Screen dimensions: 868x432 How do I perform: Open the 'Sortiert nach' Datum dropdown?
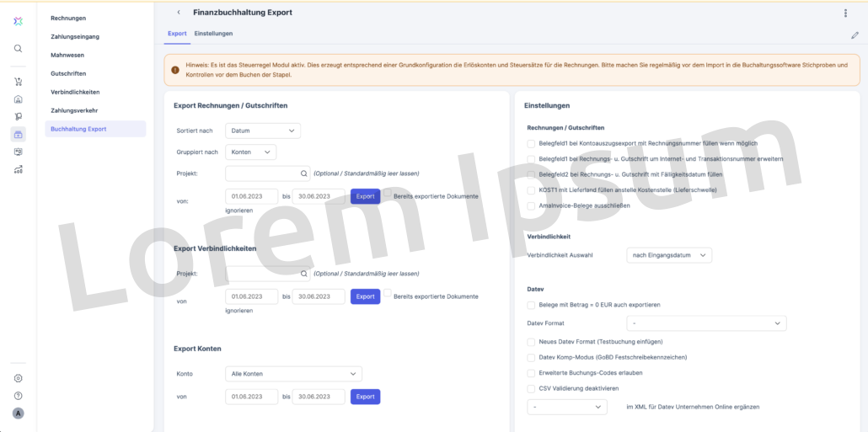pos(263,131)
